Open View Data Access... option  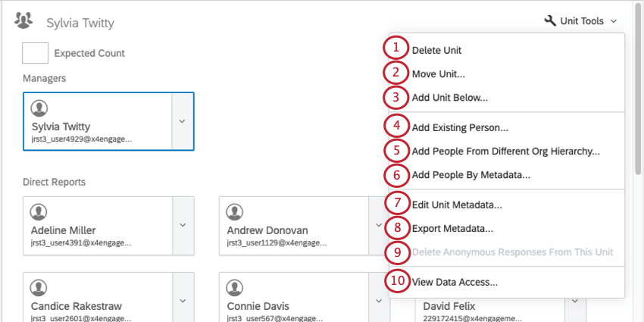455,283
